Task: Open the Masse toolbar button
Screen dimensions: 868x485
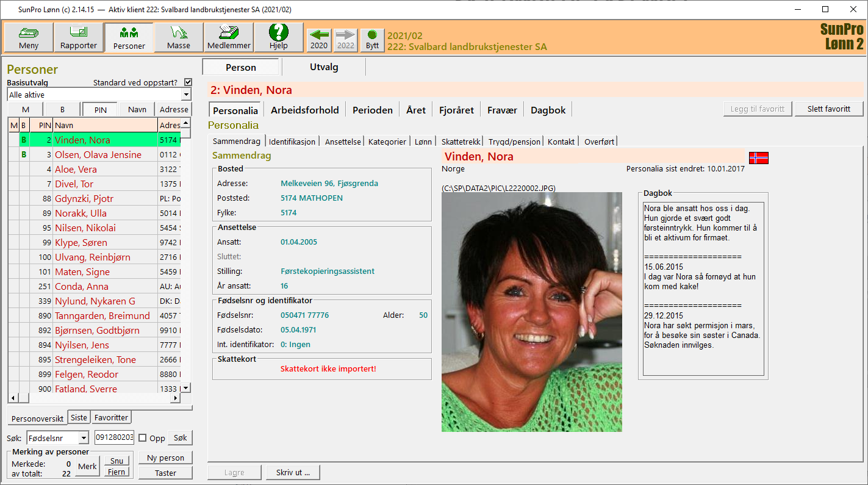Action: click(x=179, y=37)
